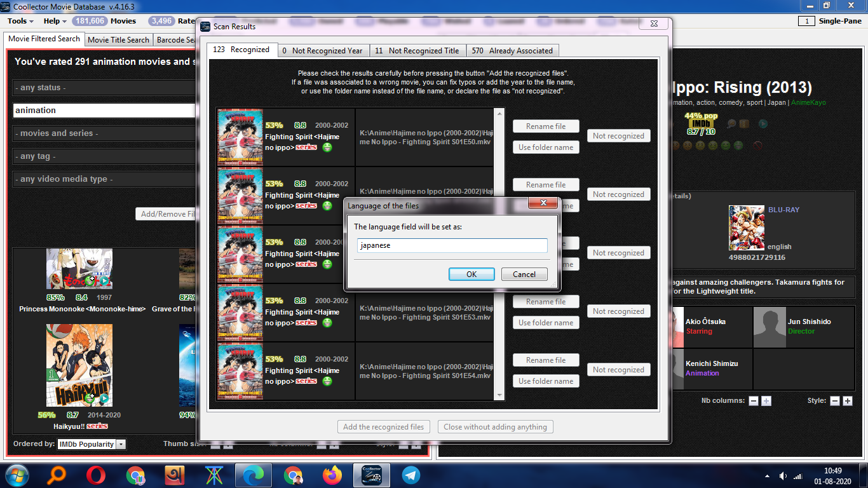Open Telegram from the taskbar

tap(411, 475)
